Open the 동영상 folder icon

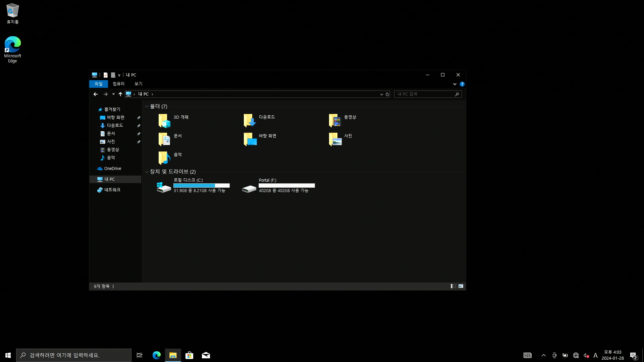pos(335,121)
